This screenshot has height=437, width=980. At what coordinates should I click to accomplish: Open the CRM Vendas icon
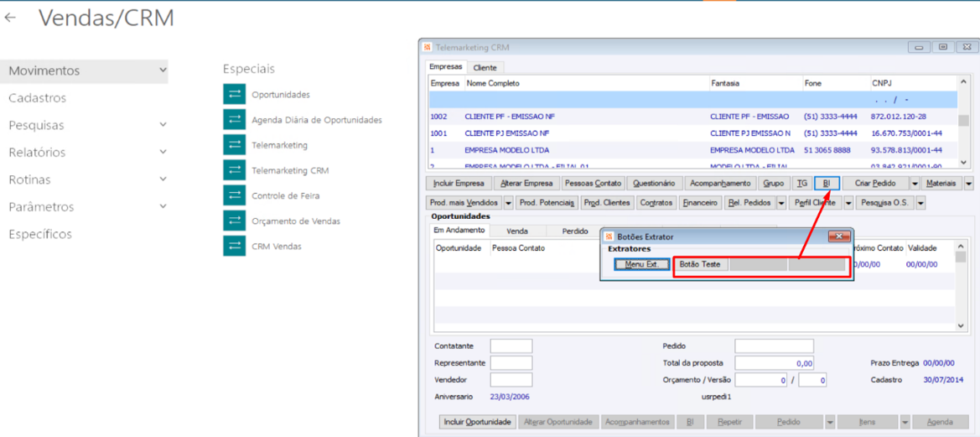coord(235,247)
